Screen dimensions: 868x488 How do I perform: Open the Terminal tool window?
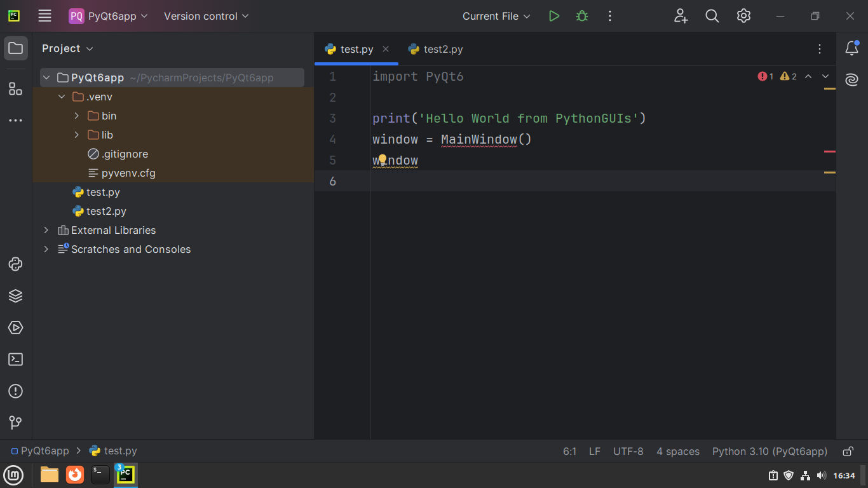16,360
